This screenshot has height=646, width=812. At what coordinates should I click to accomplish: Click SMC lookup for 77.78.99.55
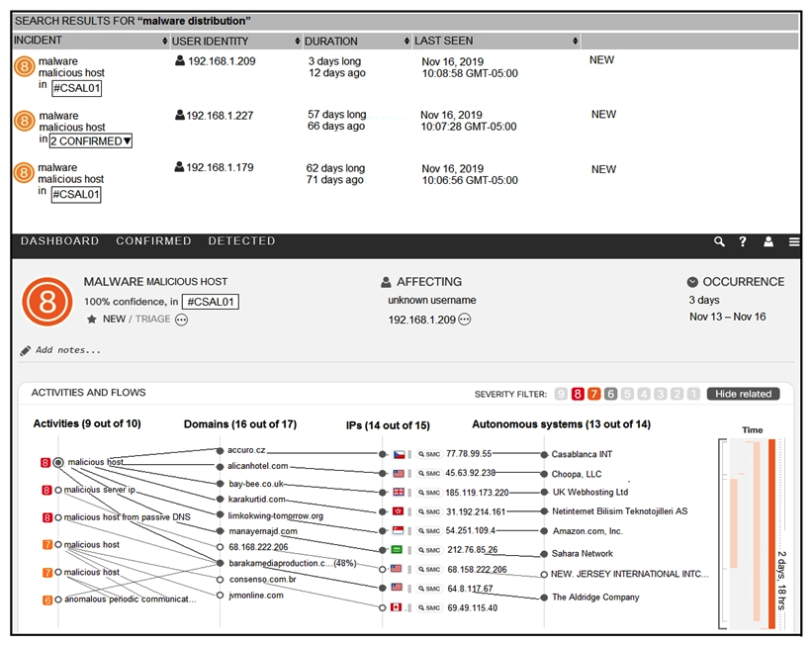[x=429, y=454]
